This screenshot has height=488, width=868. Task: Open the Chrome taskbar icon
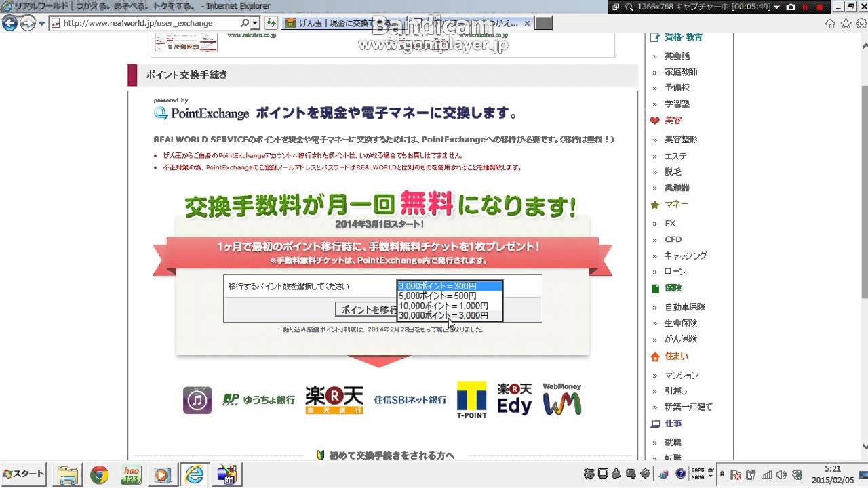100,474
